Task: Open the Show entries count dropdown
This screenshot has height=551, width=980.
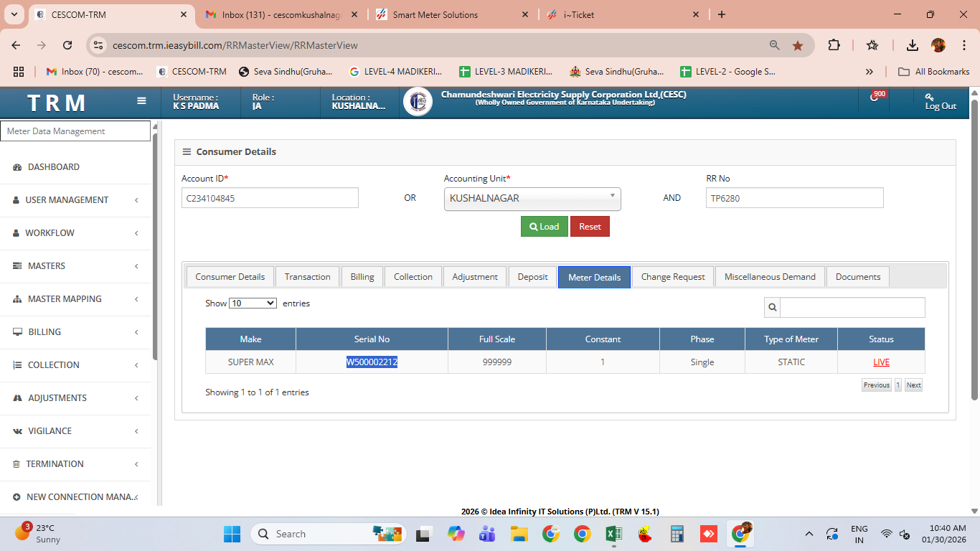Action: 253,303
